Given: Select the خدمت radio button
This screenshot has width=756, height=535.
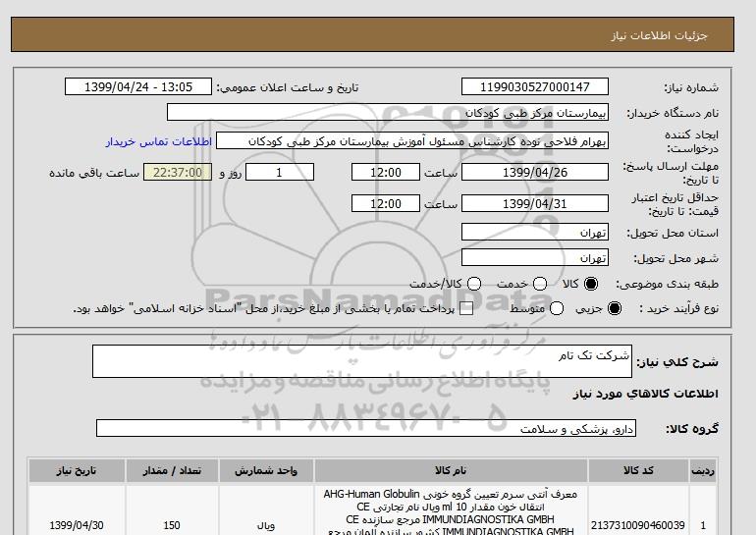Looking at the screenshot, I should tap(540, 284).
